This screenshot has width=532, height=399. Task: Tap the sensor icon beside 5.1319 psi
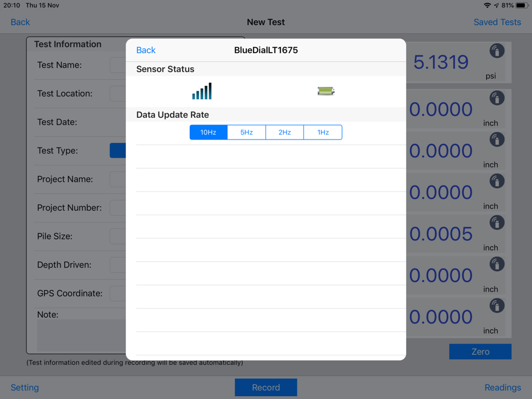pos(497,51)
